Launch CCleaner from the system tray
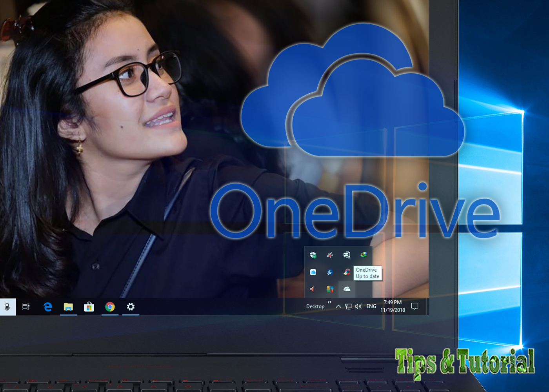549x392 pixels. click(347, 272)
